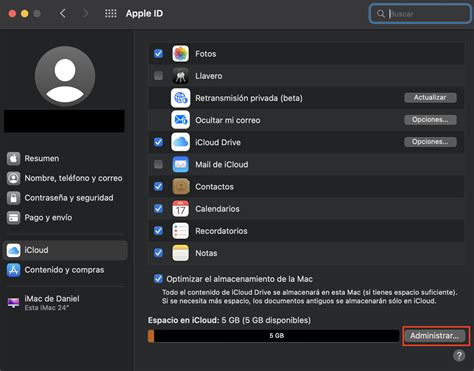Click the Administrar storage button
Viewport: 474px width, 371px height.
435,336
